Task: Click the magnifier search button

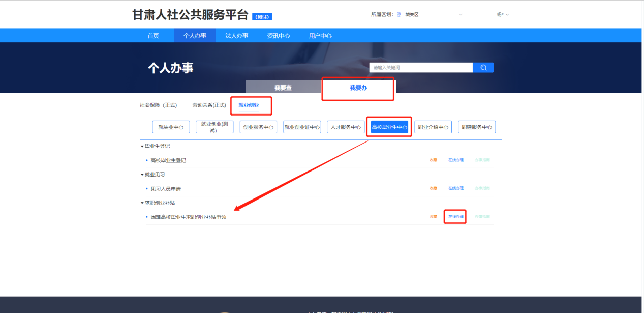Action: point(483,68)
